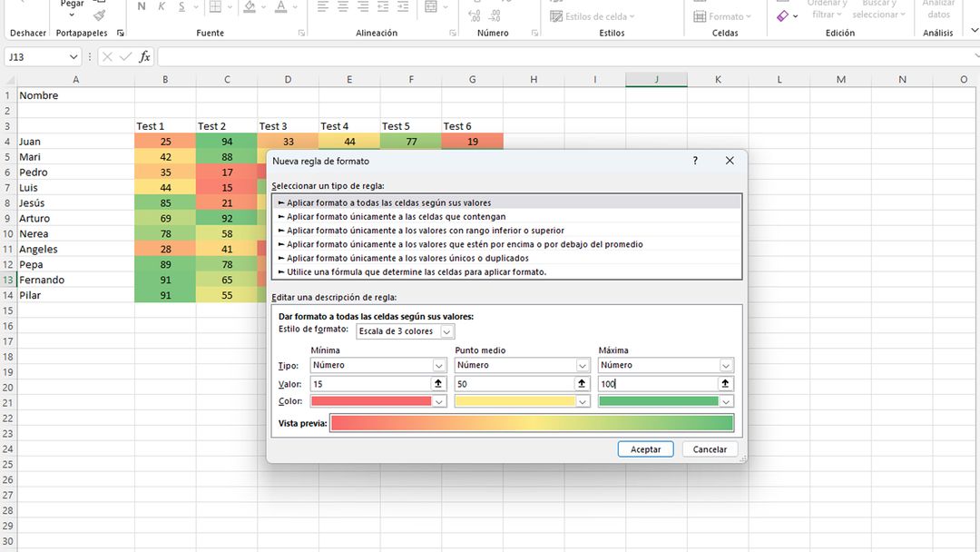This screenshot has height=552, width=980.
Task: Click the Insert Function fx icon
Action: (x=143, y=56)
